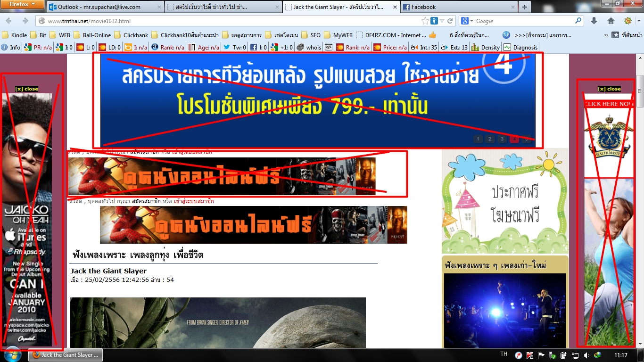Click the system tray volume icon
Viewport: 644px width, 362px height.
pyautogui.click(x=586, y=355)
